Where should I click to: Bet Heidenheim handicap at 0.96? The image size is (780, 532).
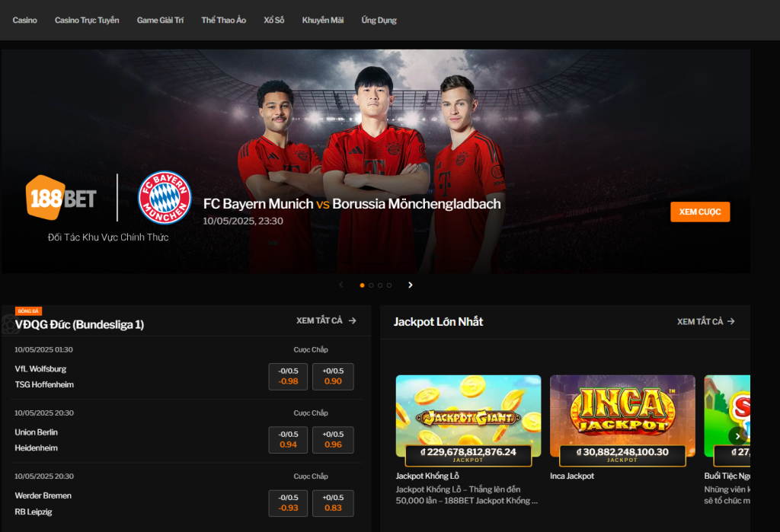pos(333,439)
